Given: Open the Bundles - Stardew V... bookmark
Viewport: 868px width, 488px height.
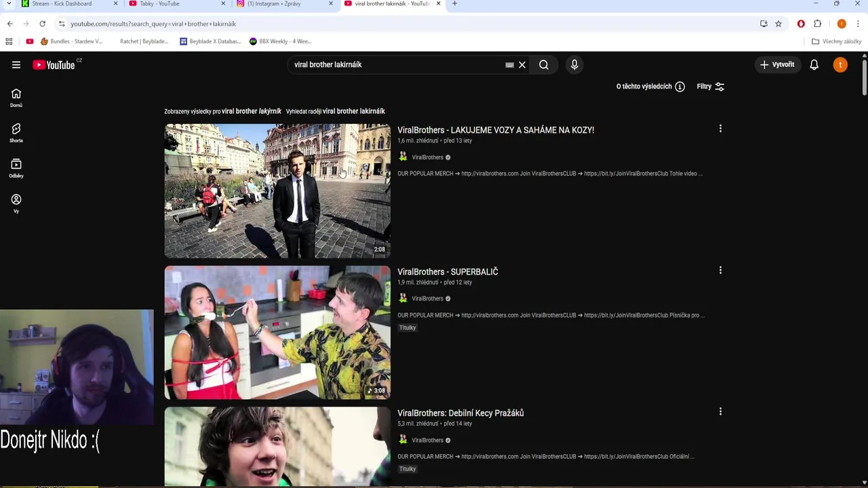Looking at the screenshot, I should pos(72,41).
